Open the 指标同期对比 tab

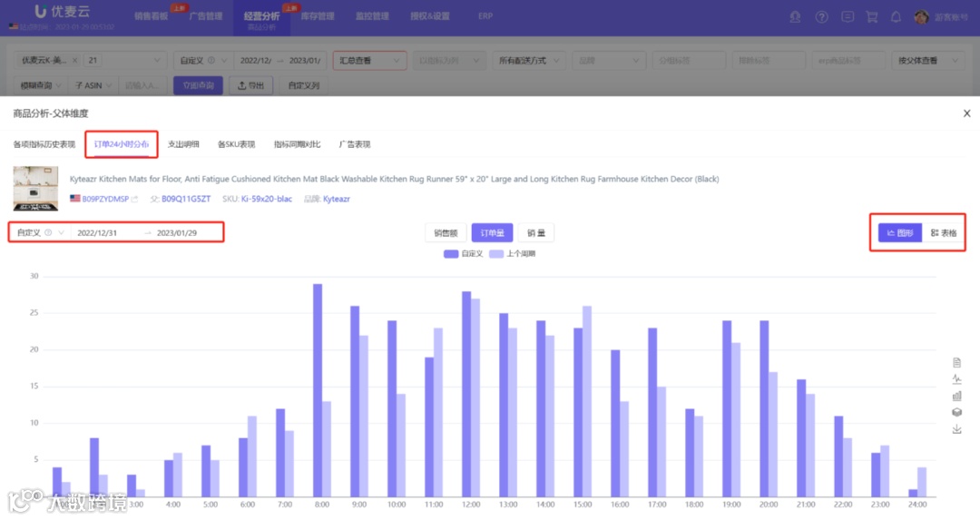coord(297,144)
